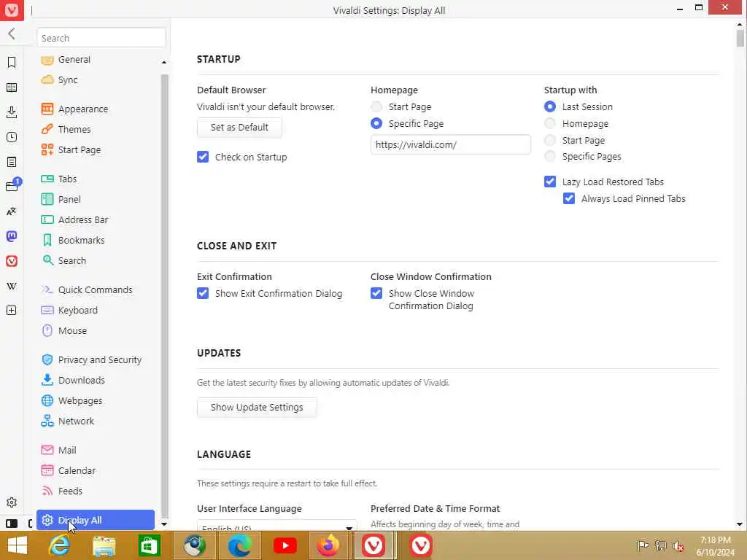
Task: Select Homepage under Startup with
Action: [550, 123]
